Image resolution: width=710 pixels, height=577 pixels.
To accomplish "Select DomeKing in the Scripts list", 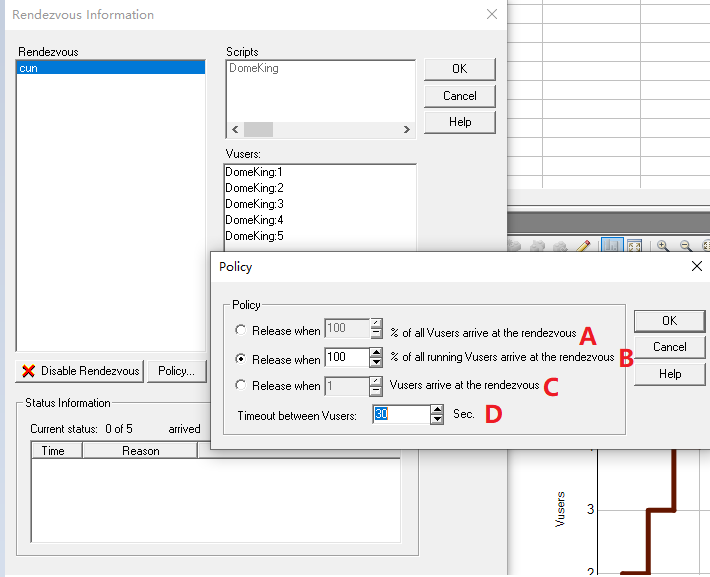I will tap(254, 68).
